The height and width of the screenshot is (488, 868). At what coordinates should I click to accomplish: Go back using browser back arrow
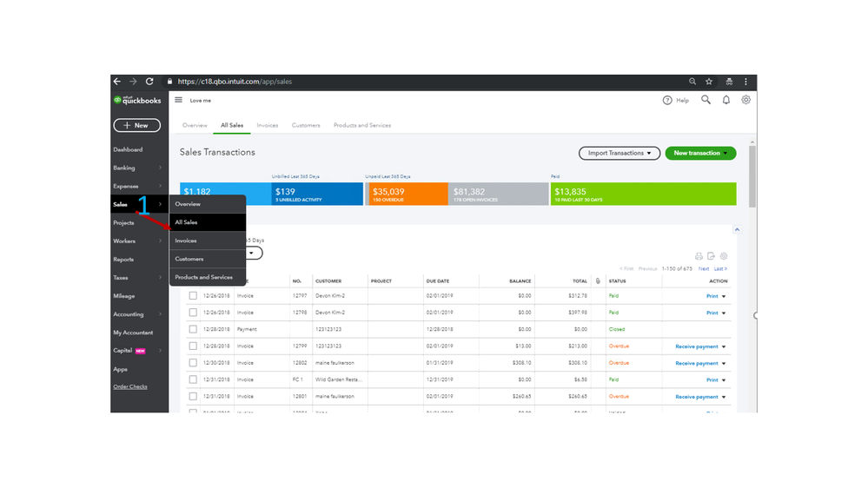click(116, 82)
